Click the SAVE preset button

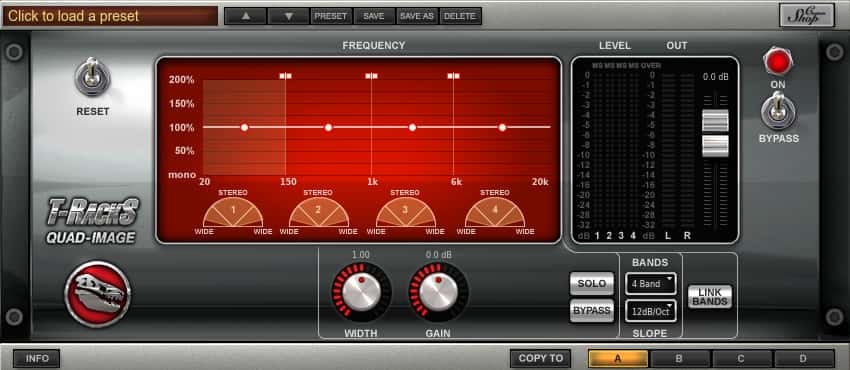pos(374,16)
